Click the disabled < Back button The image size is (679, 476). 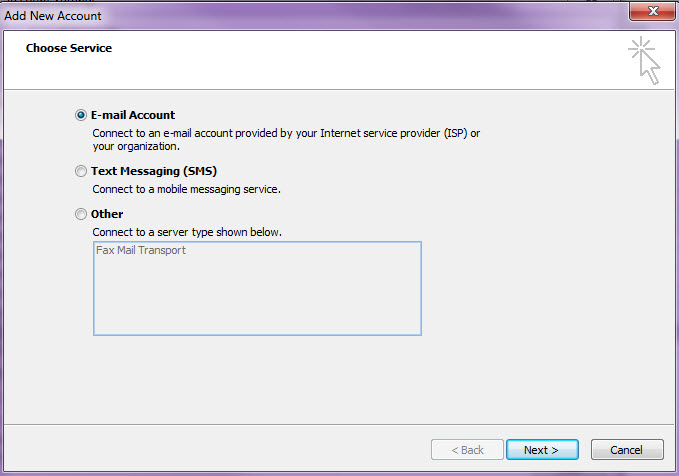(467, 450)
